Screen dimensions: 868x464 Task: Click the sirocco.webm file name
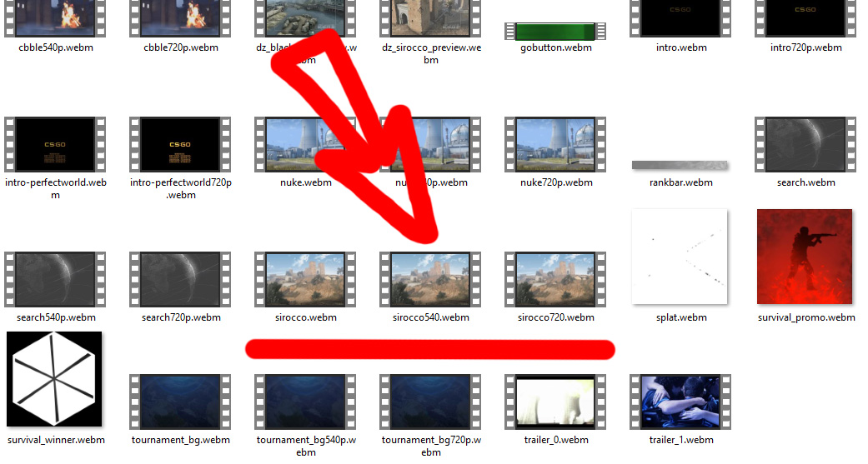click(x=306, y=317)
